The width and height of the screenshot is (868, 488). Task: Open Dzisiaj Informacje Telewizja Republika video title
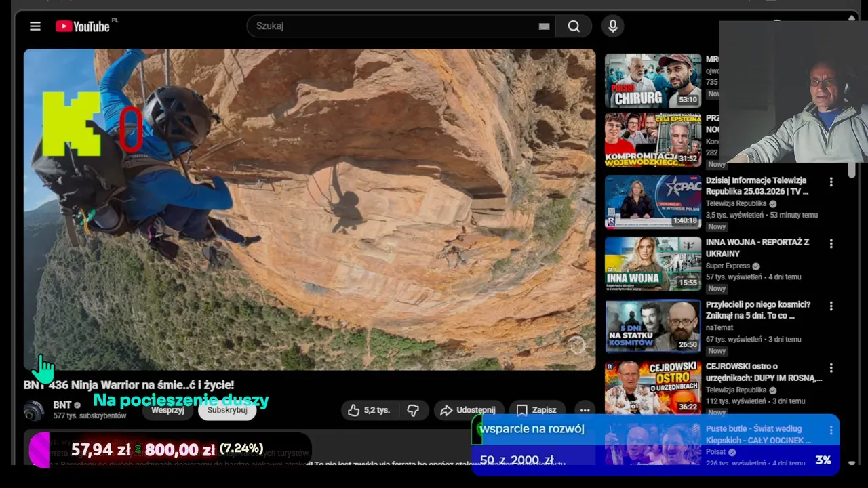click(757, 186)
